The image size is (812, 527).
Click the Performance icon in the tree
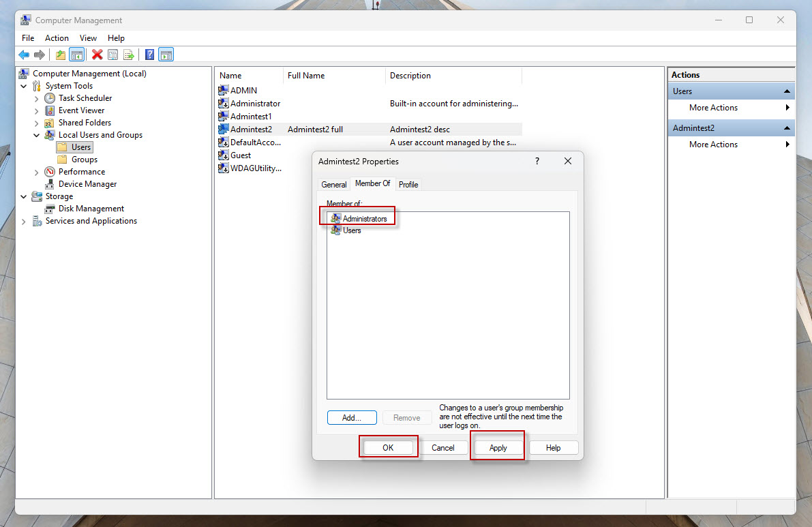[50, 171]
